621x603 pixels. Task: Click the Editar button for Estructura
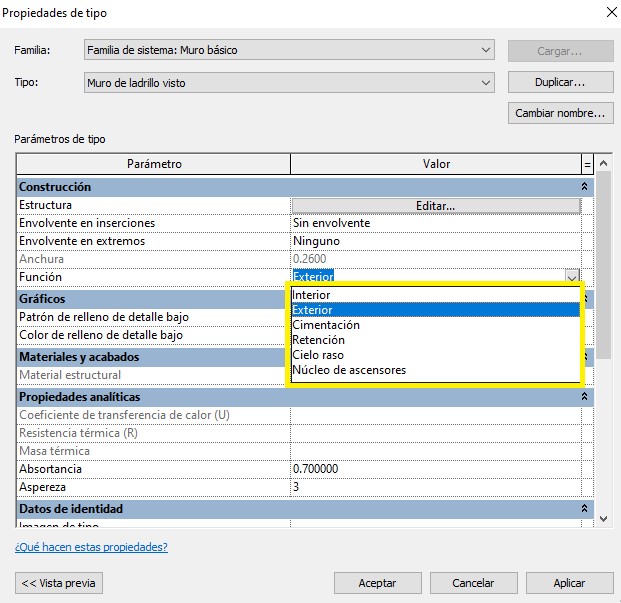pos(435,205)
